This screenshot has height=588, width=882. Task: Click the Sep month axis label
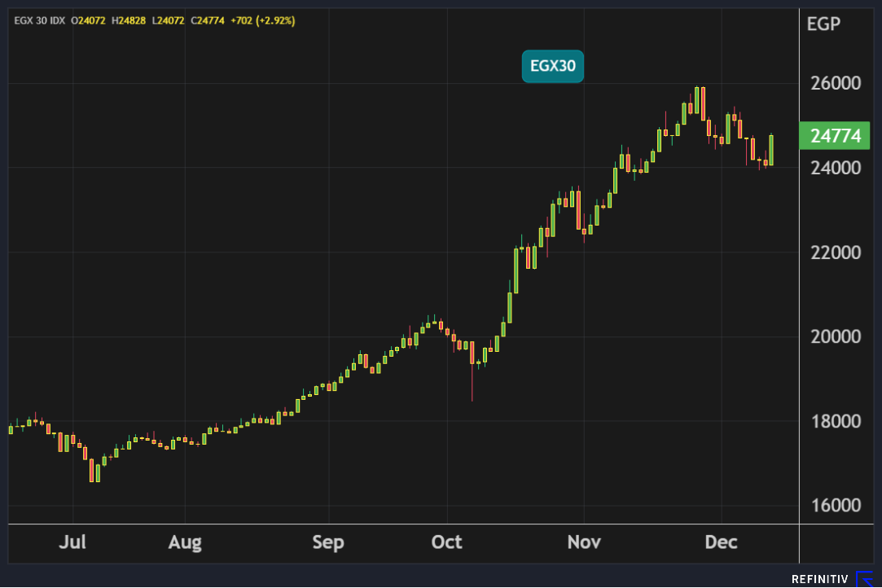tap(328, 542)
